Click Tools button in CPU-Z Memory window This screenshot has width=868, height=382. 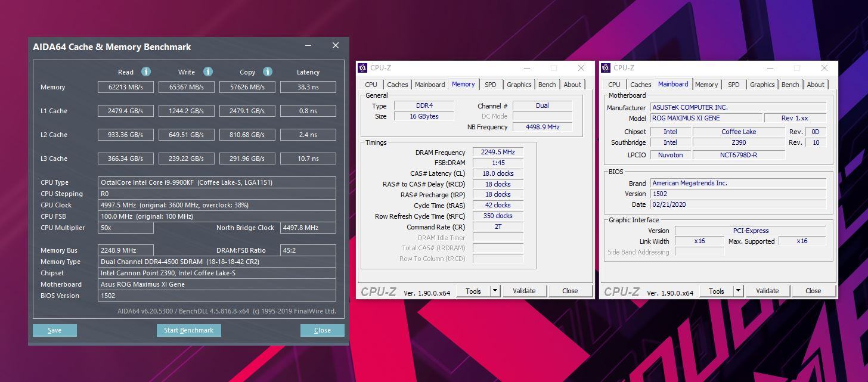pos(473,291)
